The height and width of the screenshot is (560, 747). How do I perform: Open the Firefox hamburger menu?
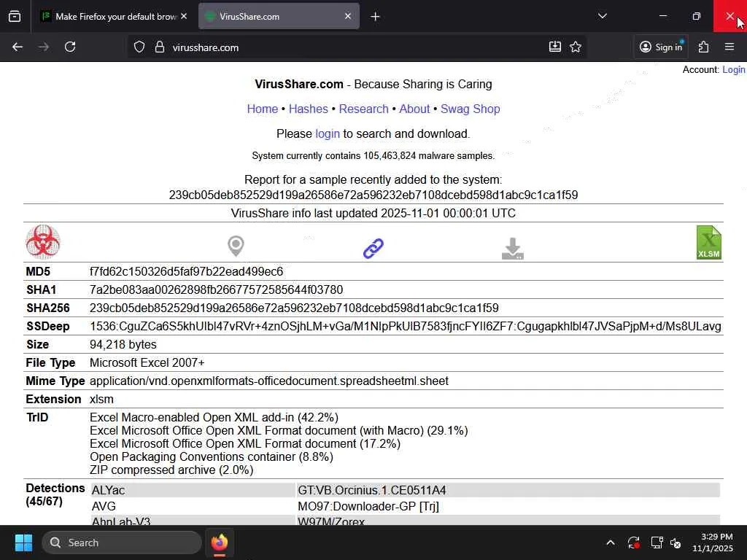pos(729,47)
